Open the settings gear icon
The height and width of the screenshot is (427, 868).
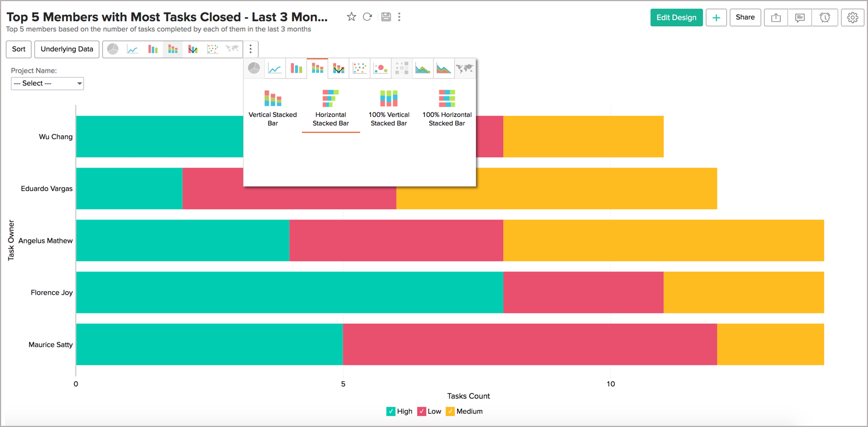point(852,18)
